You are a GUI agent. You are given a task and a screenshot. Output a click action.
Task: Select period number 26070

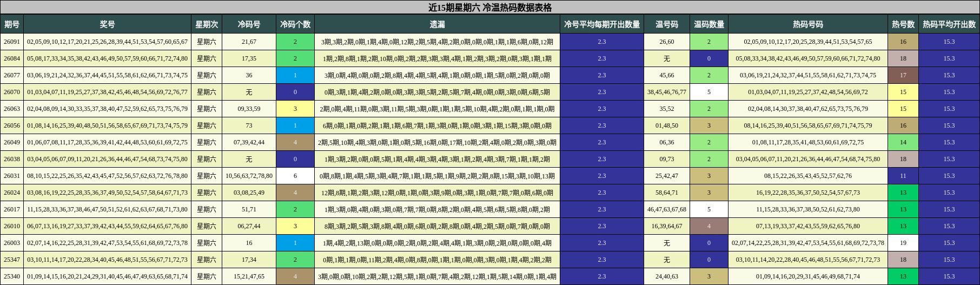pos(12,92)
